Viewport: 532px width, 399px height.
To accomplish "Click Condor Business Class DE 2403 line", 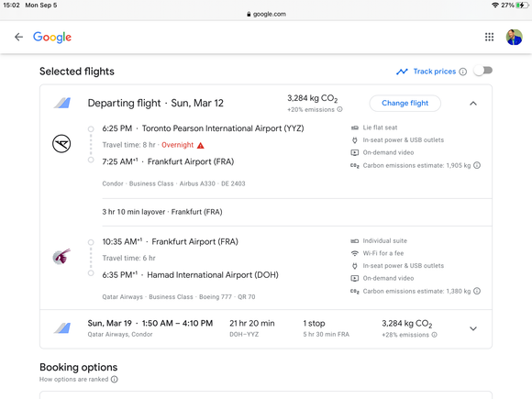I will click(x=173, y=183).
